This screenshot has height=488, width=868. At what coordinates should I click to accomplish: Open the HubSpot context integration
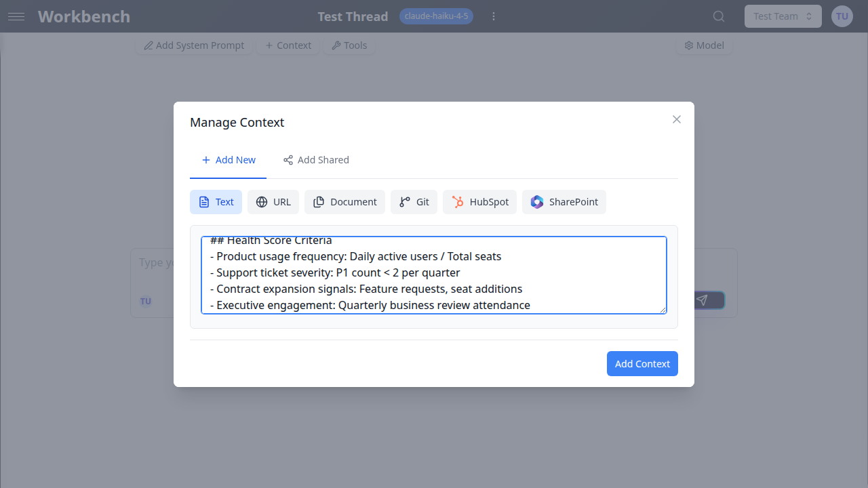pos(479,201)
